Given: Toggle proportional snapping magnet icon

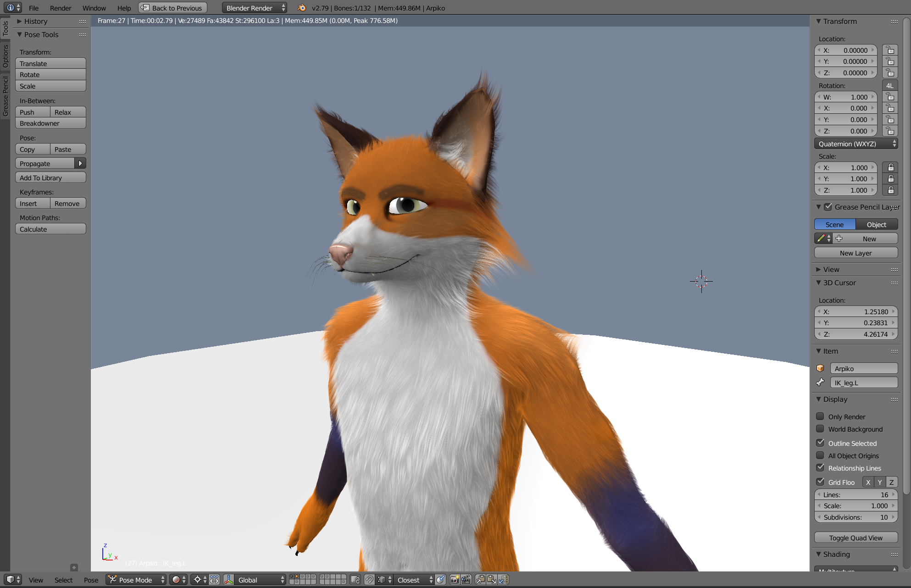Looking at the screenshot, I should 369,580.
